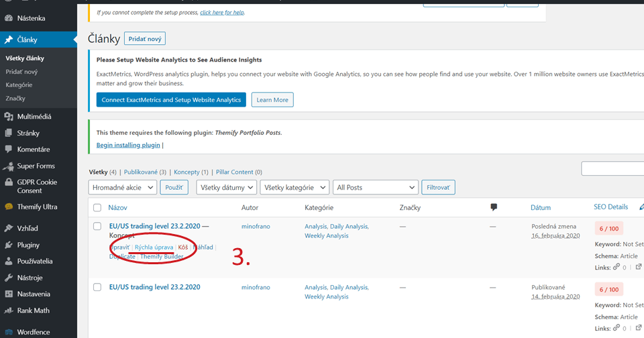The width and height of the screenshot is (644, 338).
Task: Click the posts search input field
Action: click(x=612, y=168)
